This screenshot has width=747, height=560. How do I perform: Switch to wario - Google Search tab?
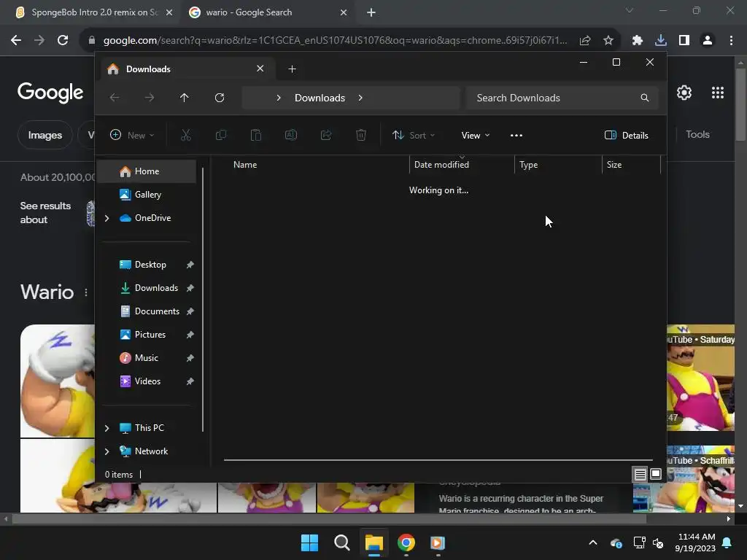tap(267, 12)
